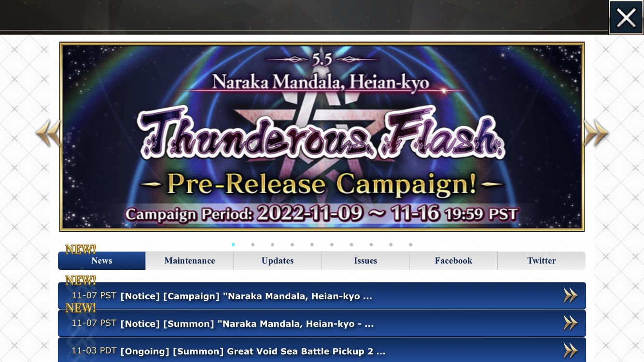Image resolution: width=644 pixels, height=362 pixels.
Task: Switch to the News tab
Action: pyautogui.click(x=101, y=261)
